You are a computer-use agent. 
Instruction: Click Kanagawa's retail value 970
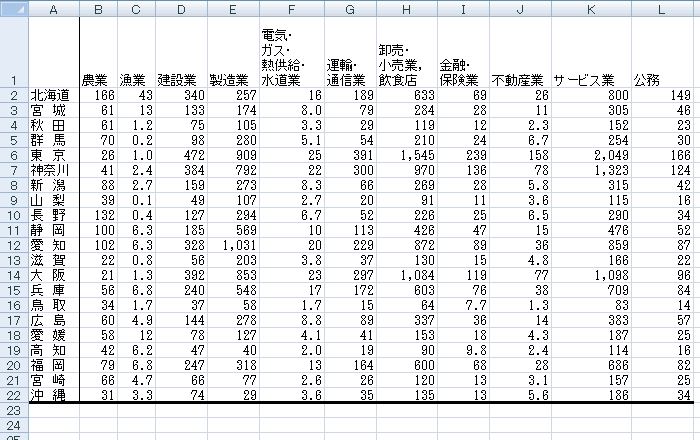(x=407, y=170)
